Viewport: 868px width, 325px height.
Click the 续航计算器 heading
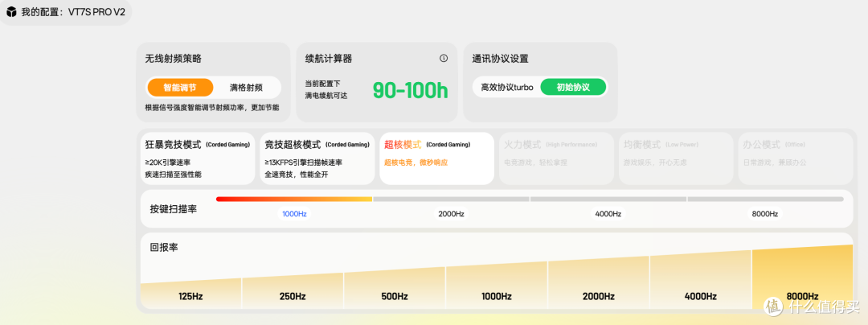pos(328,58)
